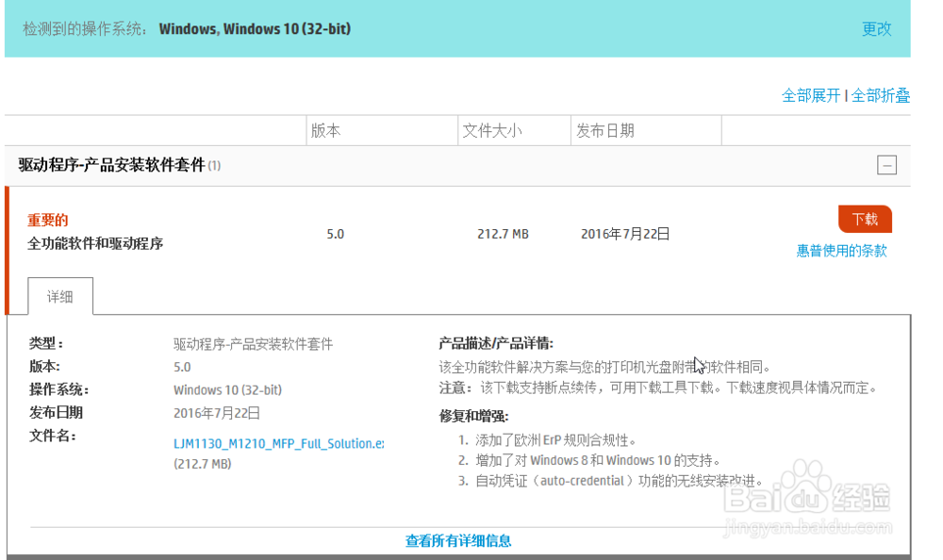Click the 2016年7月22日 date in the driver row

point(625,234)
